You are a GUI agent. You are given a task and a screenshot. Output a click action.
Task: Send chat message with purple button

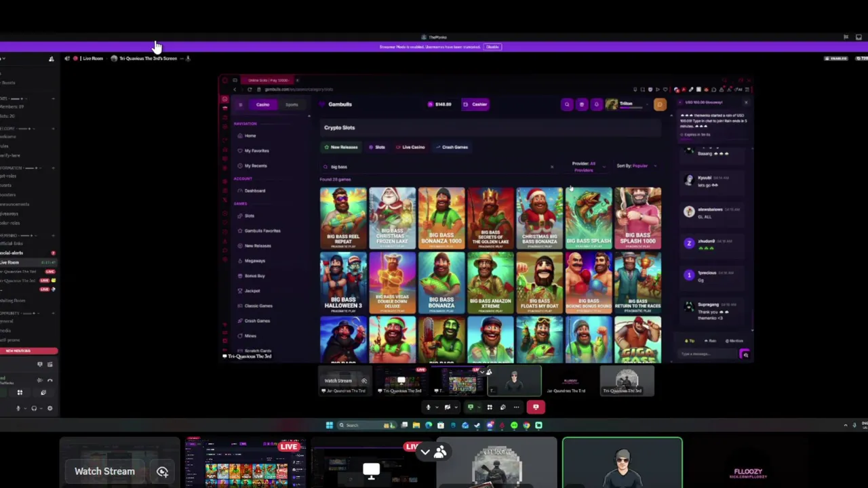pyautogui.click(x=745, y=354)
